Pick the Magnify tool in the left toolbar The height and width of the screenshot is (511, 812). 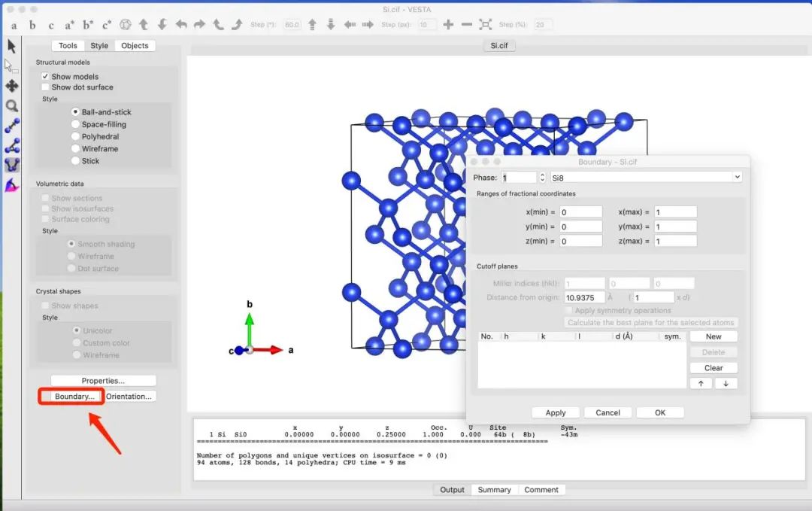tap(12, 105)
